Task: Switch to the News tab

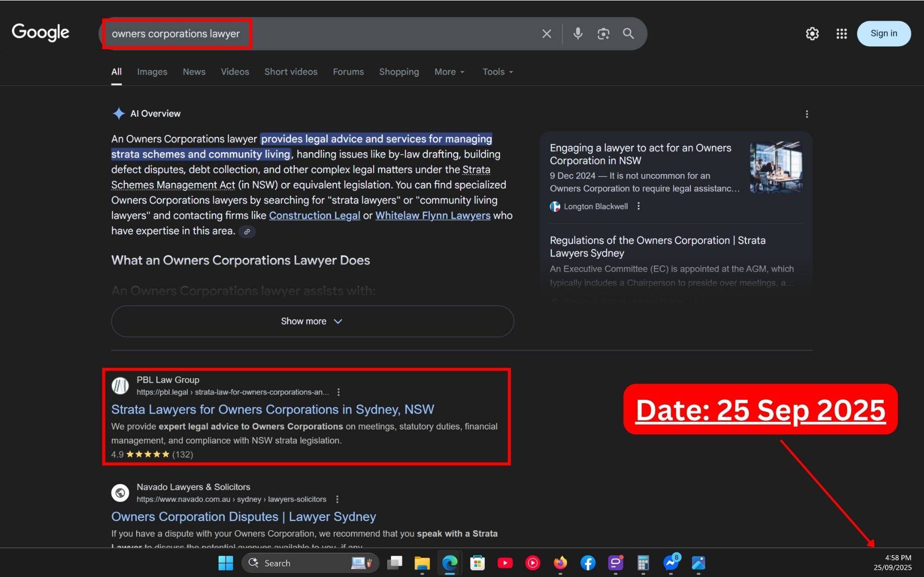Action: coord(194,72)
